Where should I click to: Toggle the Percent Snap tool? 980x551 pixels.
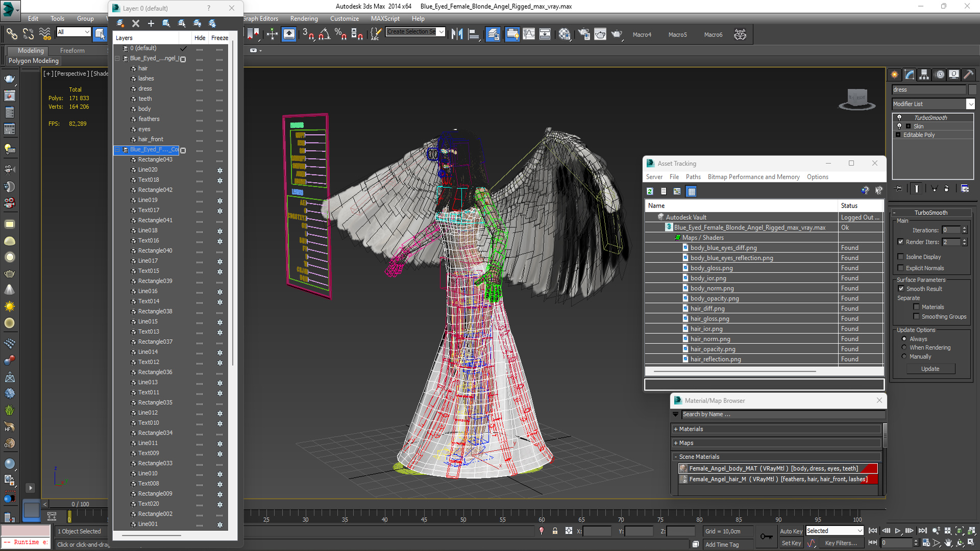(x=340, y=34)
